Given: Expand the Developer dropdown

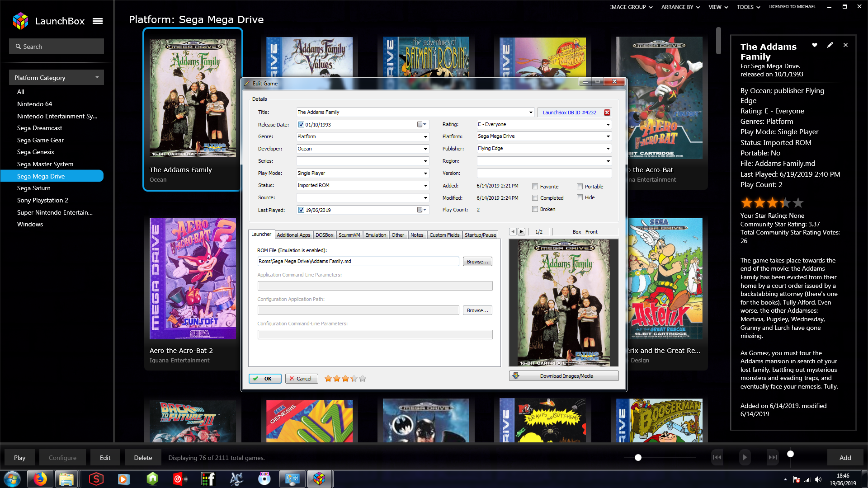Looking at the screenshot, I should [425, 149].
